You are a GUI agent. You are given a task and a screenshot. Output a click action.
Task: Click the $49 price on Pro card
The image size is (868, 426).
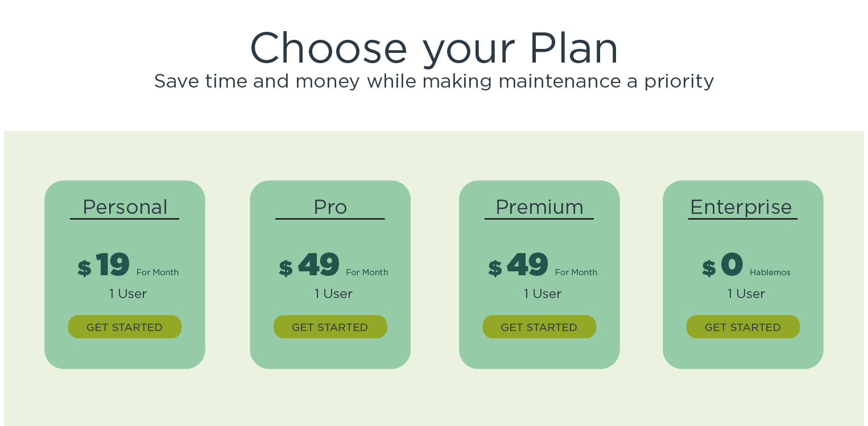(x=309, y=265)
